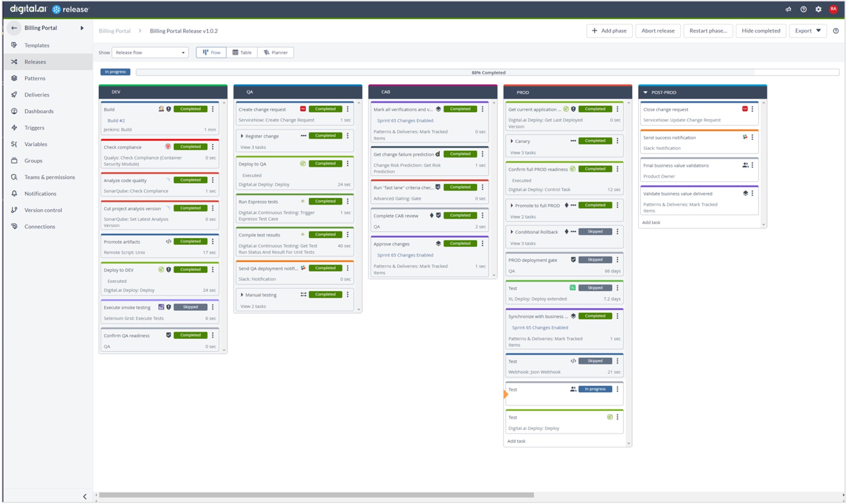The height and width of the screenshot is (504, 846).
Task: Open Patterns in the sidebar
Action: 34,78
